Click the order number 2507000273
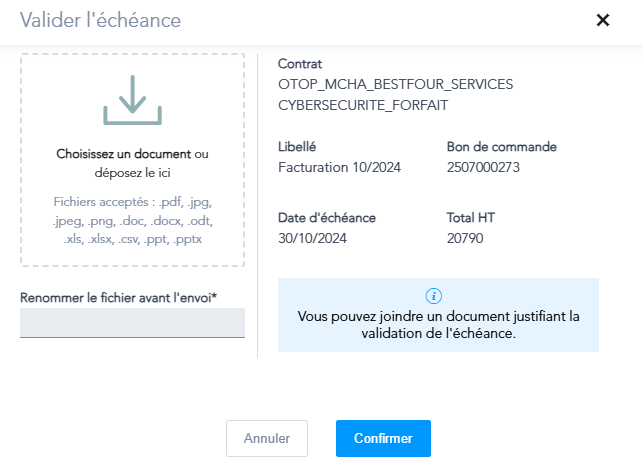The height and width of the screenshot is (472, 642). point(484,167)
